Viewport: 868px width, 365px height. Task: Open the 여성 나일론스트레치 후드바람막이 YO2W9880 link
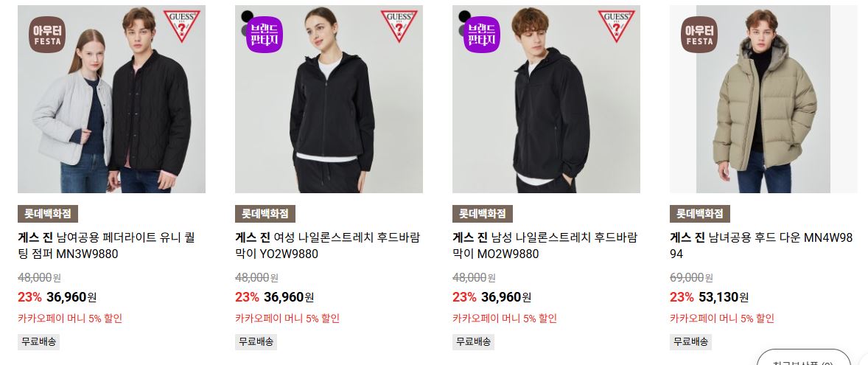pyautogui.click(x=328, y=246)
